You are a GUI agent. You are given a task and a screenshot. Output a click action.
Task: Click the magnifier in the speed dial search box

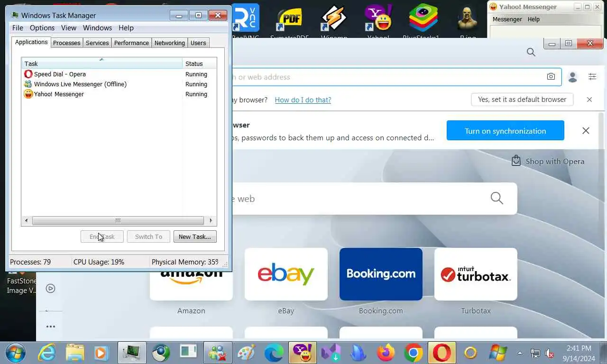[x=497, y=198]
